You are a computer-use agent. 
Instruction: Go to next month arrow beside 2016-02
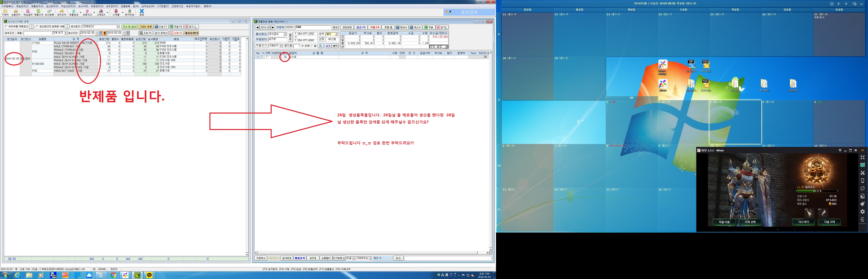click(x=273, y=27)
